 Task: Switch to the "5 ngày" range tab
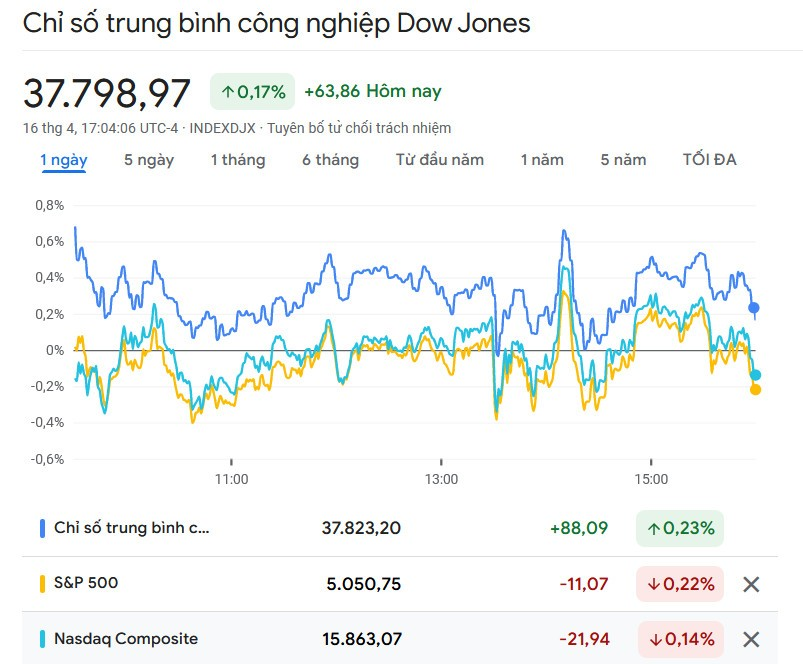(x=149, y=160)
